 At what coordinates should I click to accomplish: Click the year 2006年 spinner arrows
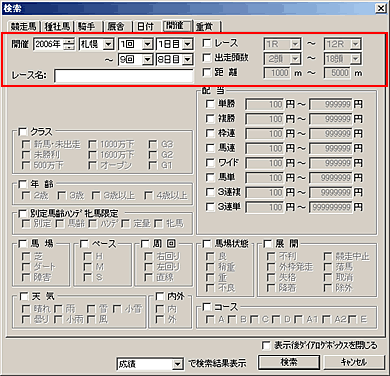(69, 44)
